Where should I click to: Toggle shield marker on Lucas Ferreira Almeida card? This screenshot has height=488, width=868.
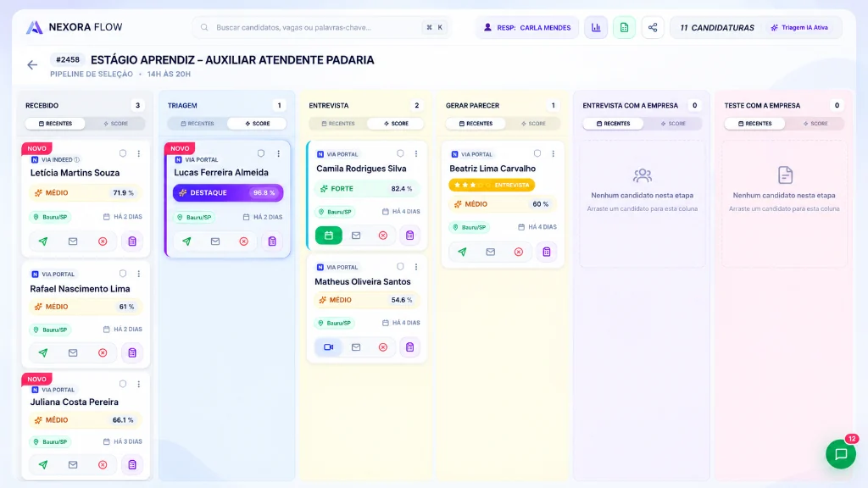pos(261,153)
